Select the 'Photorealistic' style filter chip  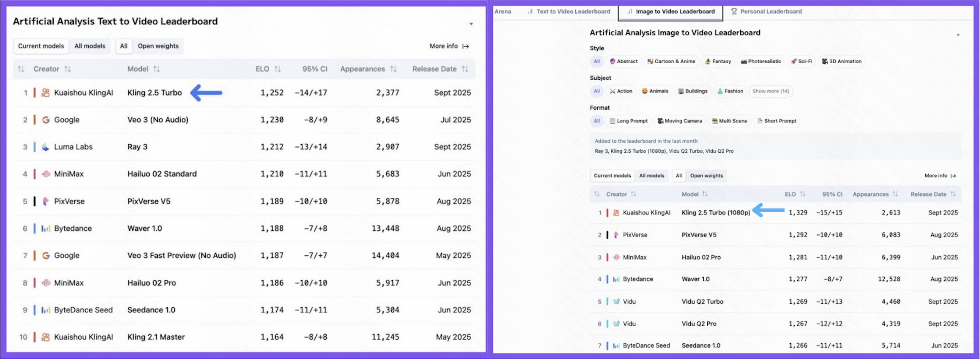click(760, 61)
